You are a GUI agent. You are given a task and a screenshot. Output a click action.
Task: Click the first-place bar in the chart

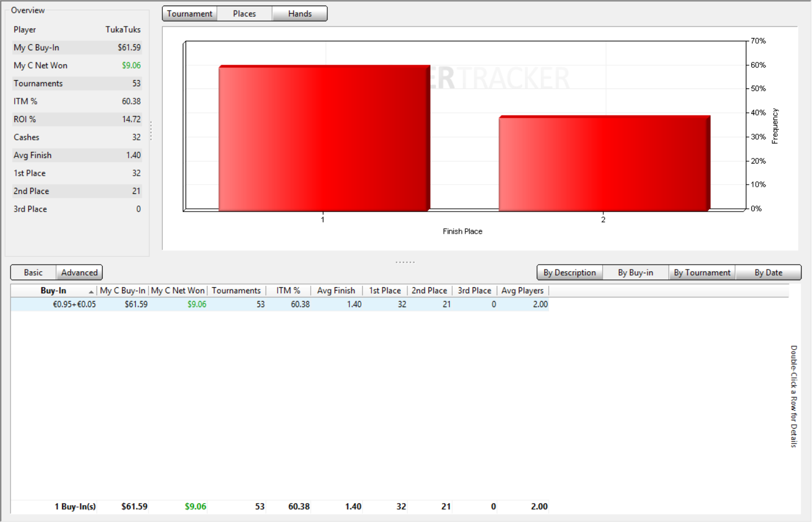(x=324, y=138)
